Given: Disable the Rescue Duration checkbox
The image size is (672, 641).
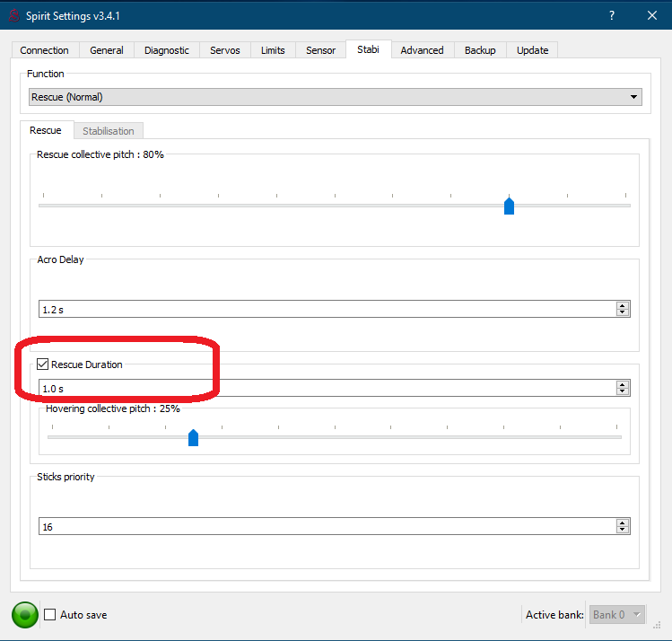Looking at the screenshot, I should tap(42, 364).
